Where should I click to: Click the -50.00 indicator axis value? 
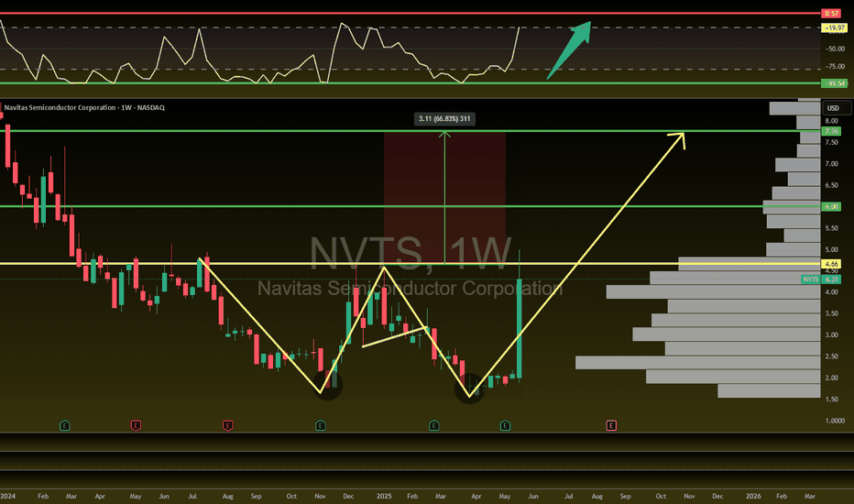835,49
